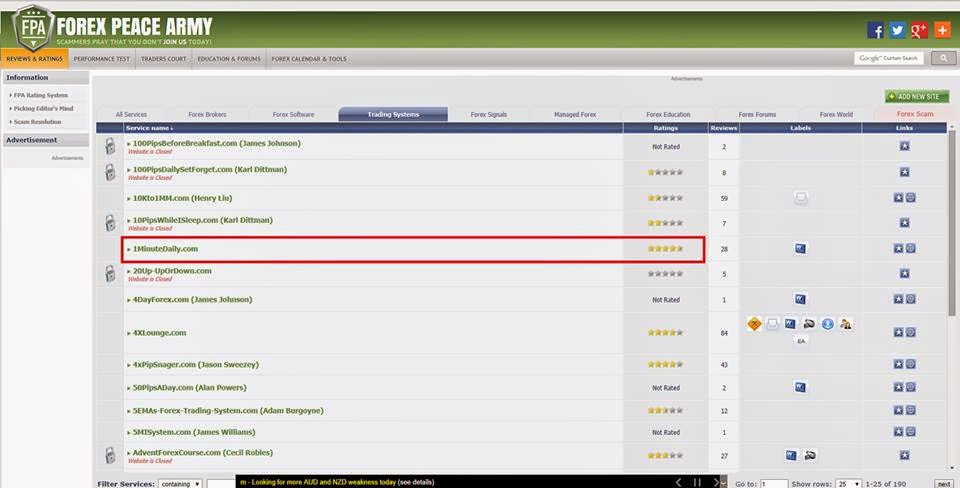Open FPA Rating System sidebar link

click(x=40, y=95)
